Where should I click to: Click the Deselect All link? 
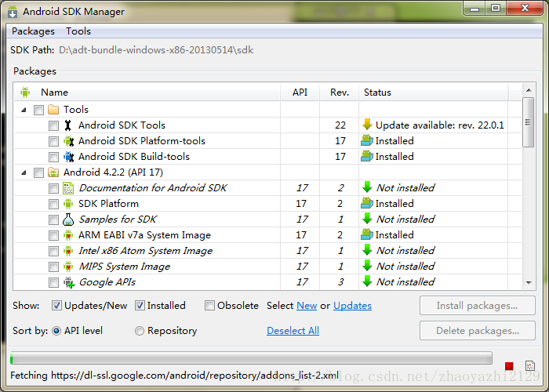293,331
